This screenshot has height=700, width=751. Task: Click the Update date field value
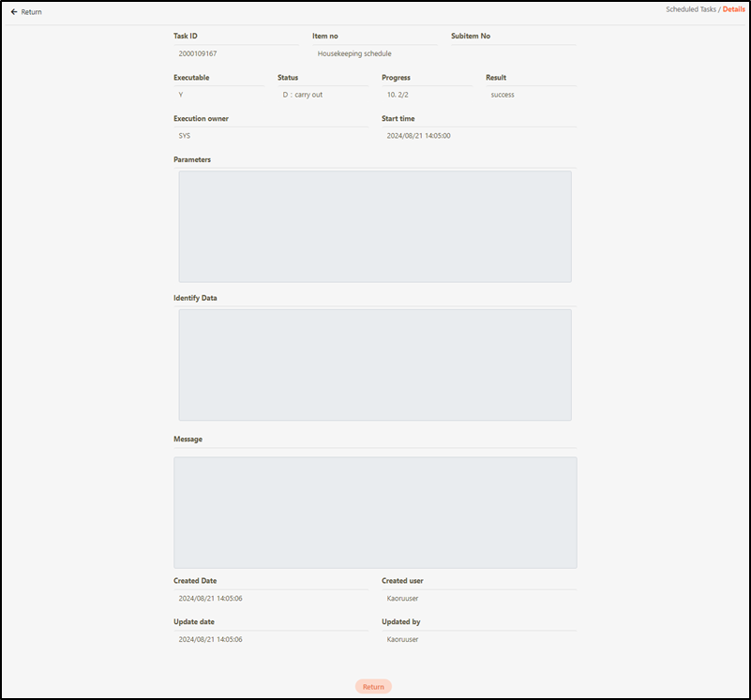(x=270, y=639)
